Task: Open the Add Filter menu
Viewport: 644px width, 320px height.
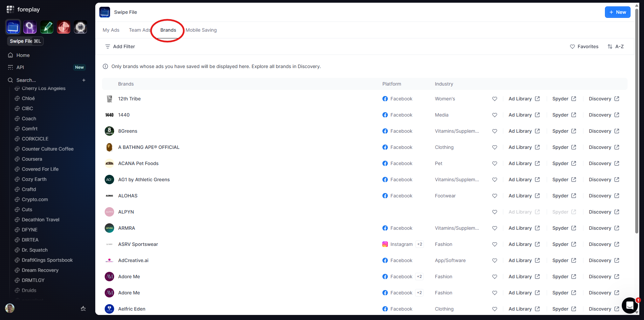Action: (120, 46)
